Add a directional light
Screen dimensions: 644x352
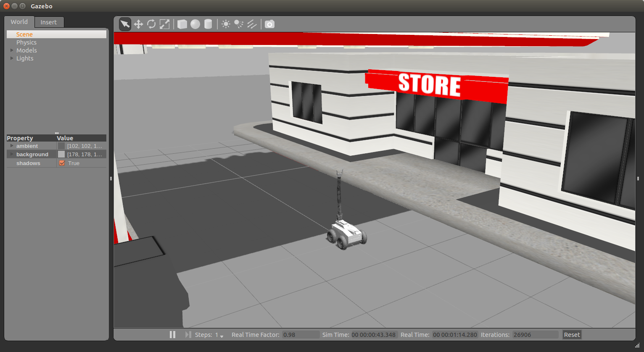(252, 24)
